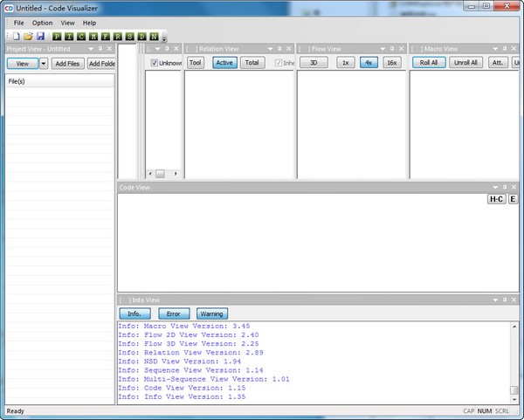Viewport: 524px width, 420px height.
Task: Click the green M toolbar icon
Action: click(x=93, y=36)
